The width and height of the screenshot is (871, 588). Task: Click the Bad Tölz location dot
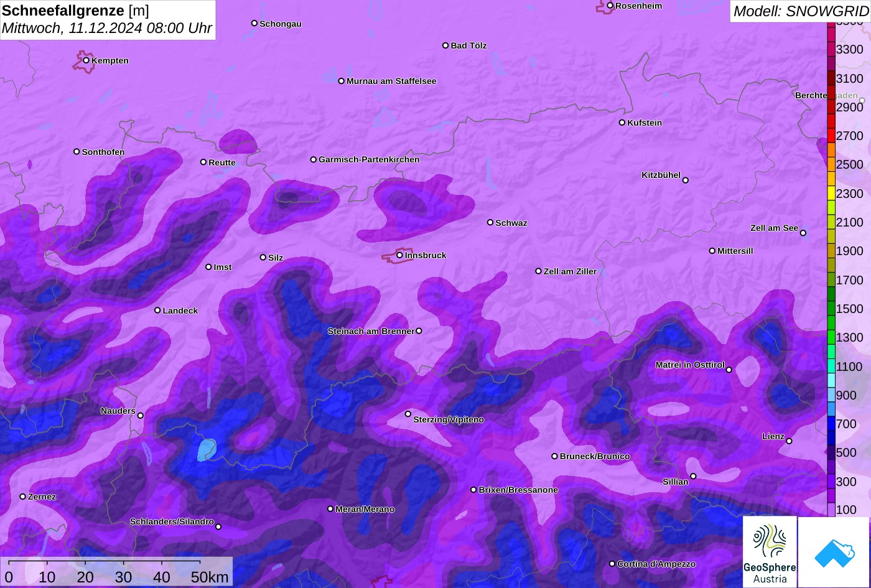coord(445,45)
